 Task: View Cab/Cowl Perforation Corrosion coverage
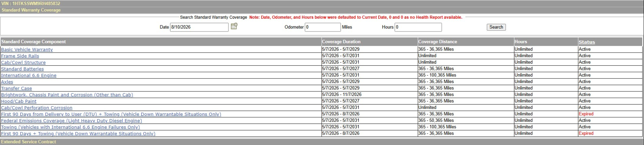[x=37, y=108]
